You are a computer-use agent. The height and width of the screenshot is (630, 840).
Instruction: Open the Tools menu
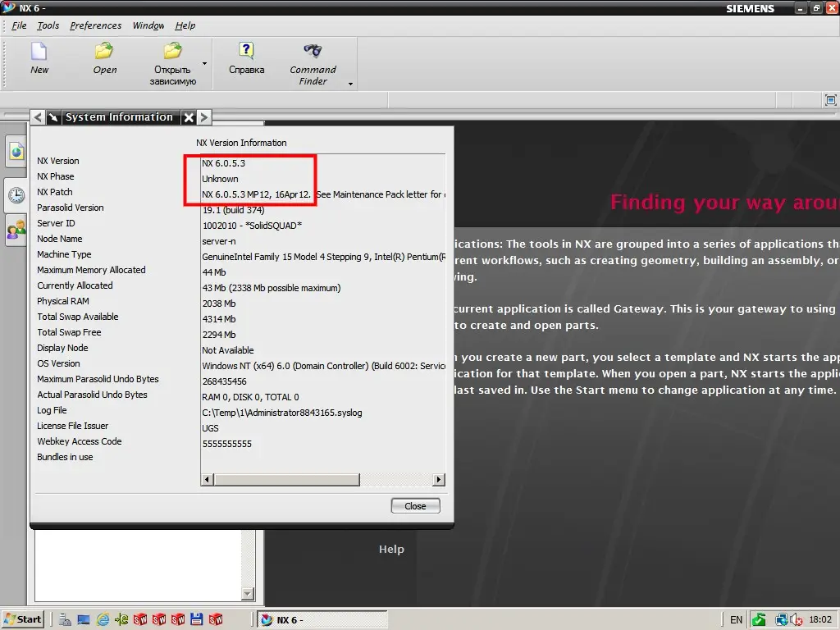(48, 25)
